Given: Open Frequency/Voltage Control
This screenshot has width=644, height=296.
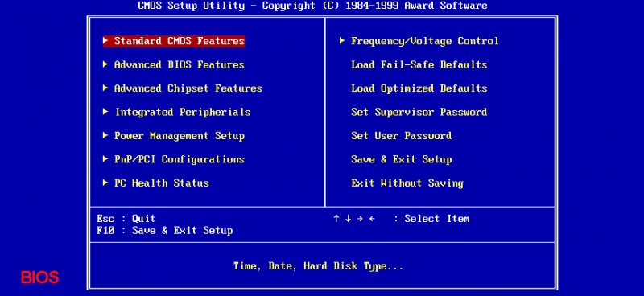Looking at the screenshot, I should coord(425,41).
